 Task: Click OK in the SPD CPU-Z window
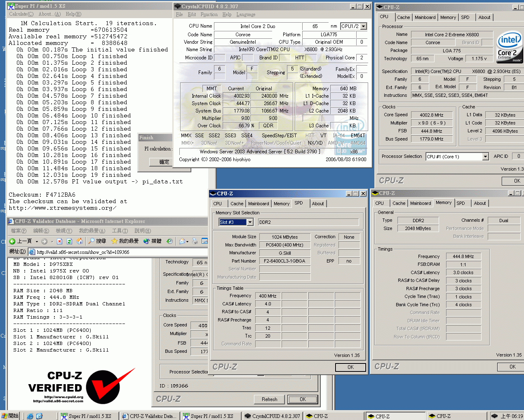[x=350, y=367]
